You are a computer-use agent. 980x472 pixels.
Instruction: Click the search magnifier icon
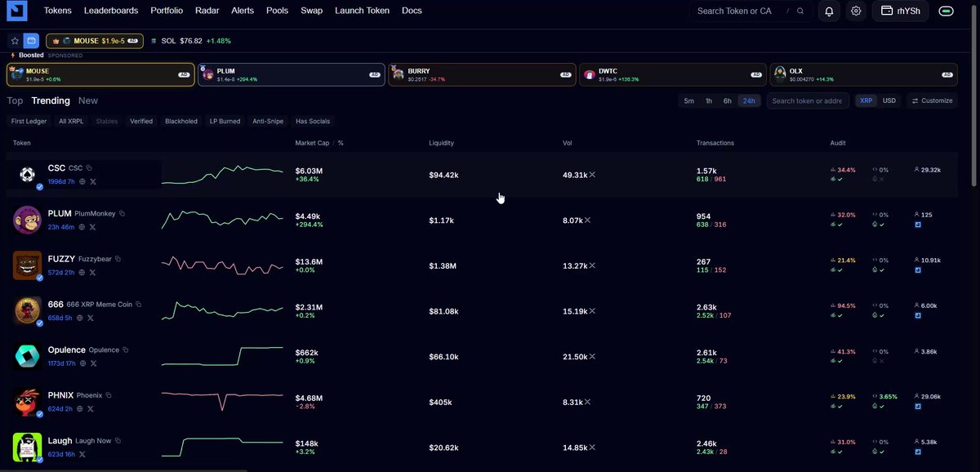coord(800,11)
